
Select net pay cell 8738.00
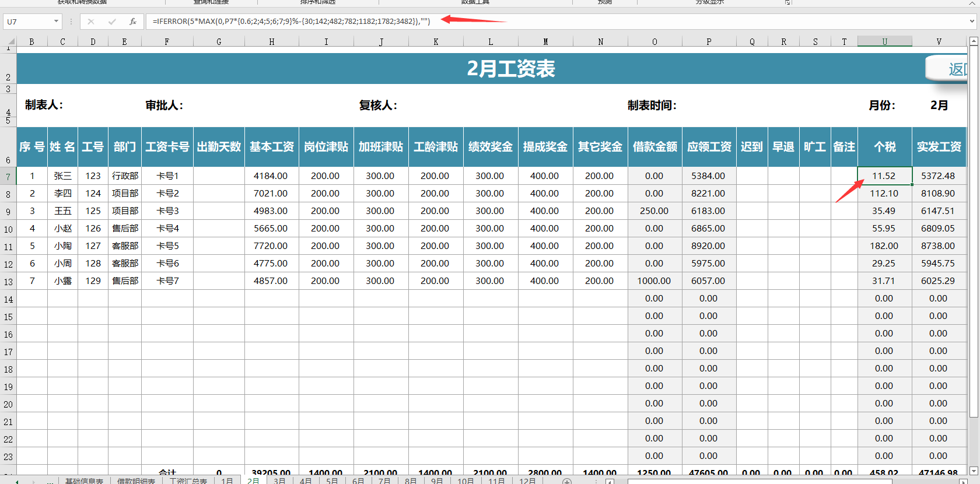[939, 246]
